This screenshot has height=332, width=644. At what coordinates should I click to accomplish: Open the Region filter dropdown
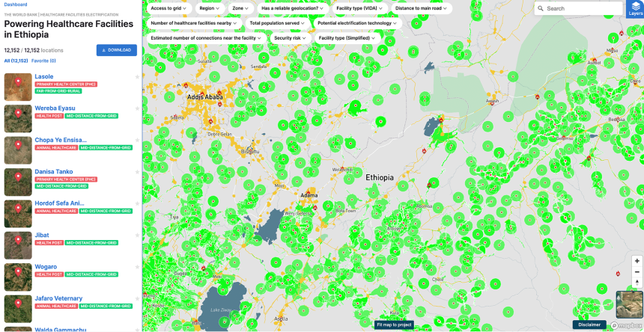(x=209, y=8)
